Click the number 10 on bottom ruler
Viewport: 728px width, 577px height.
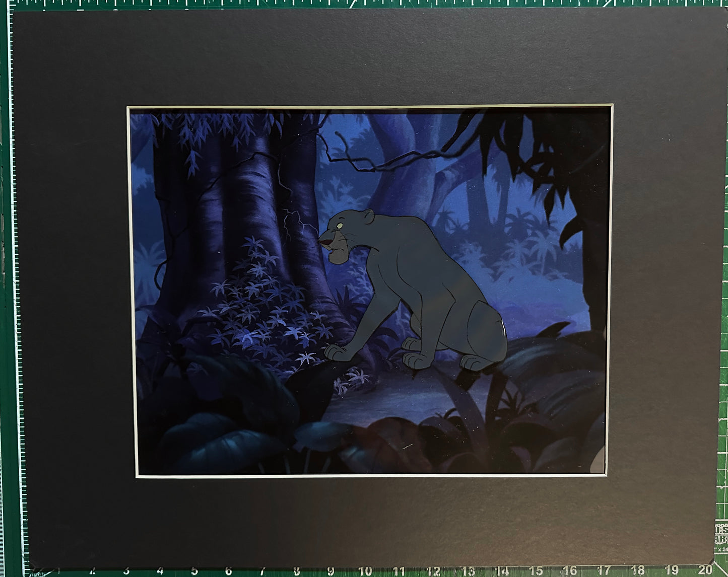click(365, 571)
